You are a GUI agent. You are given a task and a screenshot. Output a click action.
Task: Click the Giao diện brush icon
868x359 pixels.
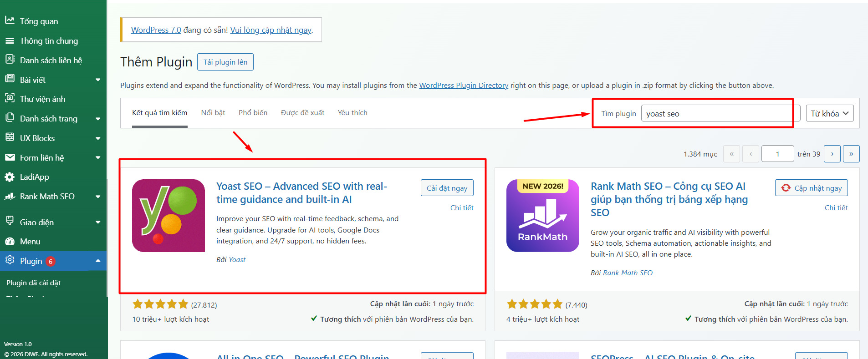point(10,221)
